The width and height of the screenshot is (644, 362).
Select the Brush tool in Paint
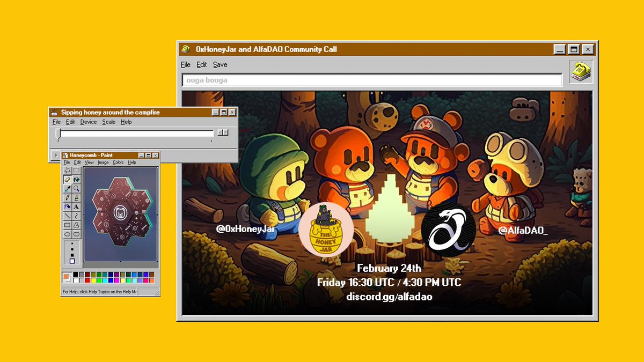[76, 197]
